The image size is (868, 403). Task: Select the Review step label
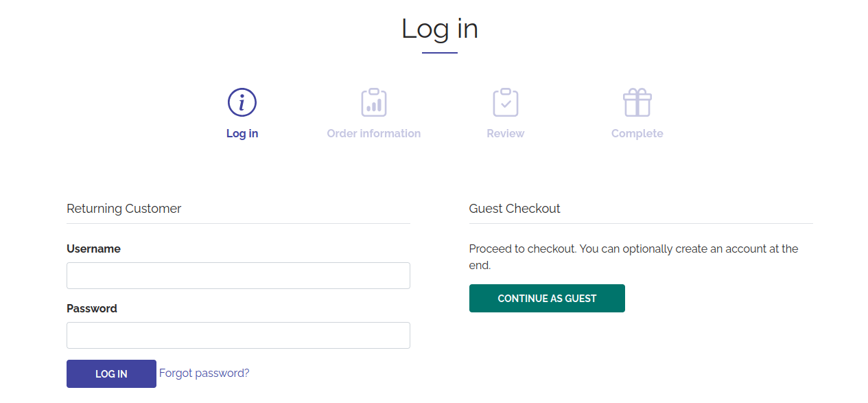tap(506, 133)
